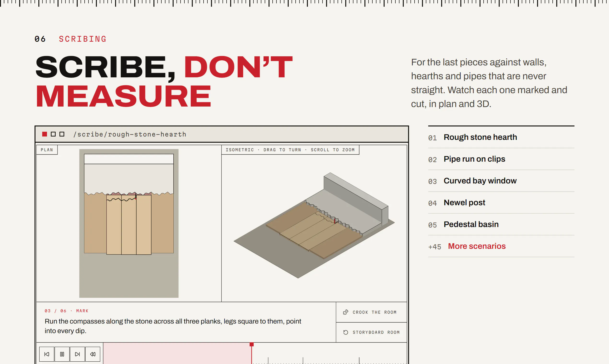Pause the scribing playback

click(x=62, y=354)
